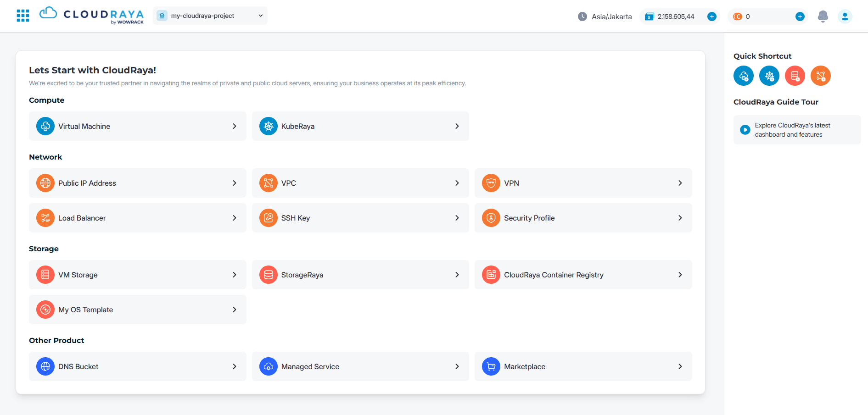
Task: Open the Marketplace product card
Action: pos(582,366)
